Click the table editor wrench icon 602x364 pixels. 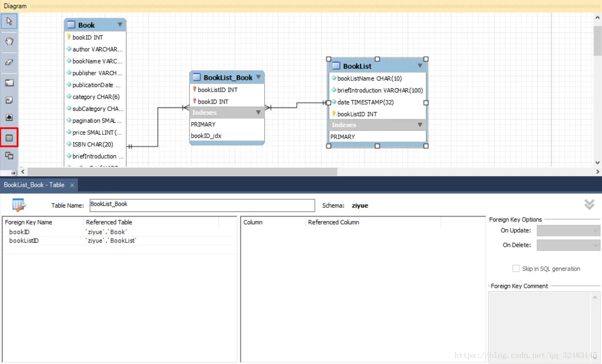point(19,204)
